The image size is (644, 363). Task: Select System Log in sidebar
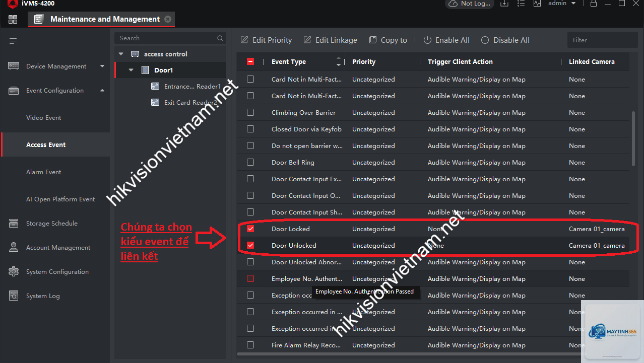43,296
